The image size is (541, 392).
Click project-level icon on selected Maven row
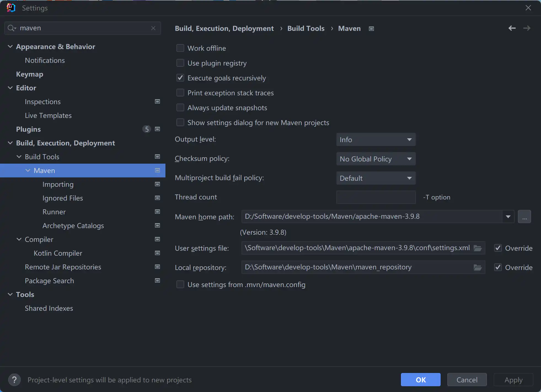(x=157, y=170)
